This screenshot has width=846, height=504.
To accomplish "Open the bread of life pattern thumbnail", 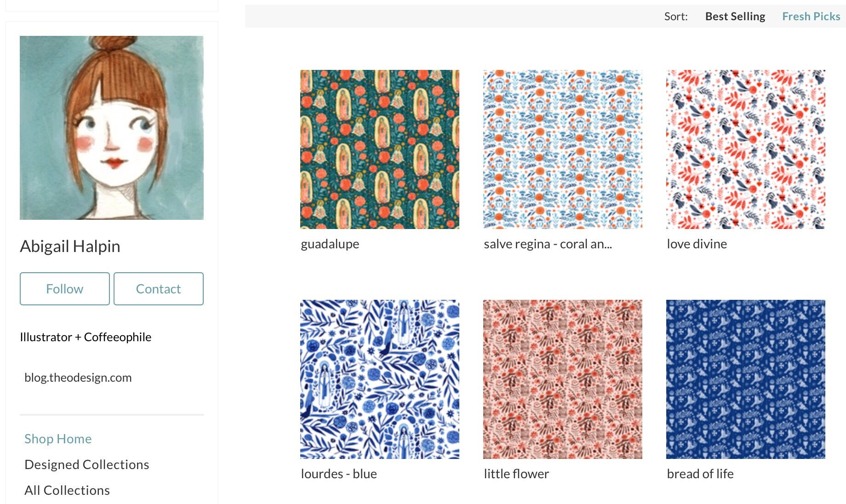I will [x=746, y=379].
